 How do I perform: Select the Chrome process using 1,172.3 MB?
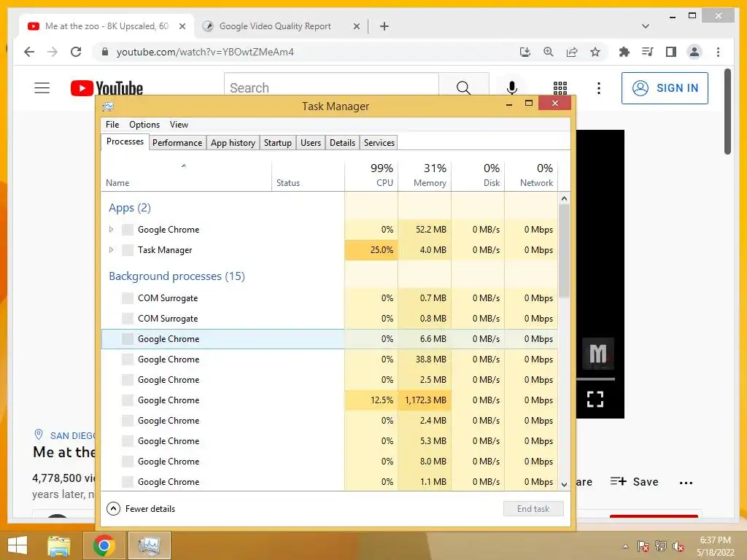pyautogui.click(x=329, y=400)
